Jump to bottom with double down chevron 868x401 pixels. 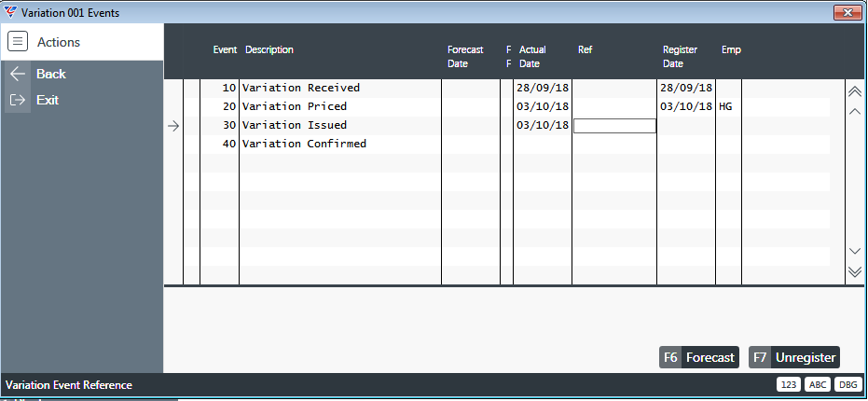coord(855,271)
